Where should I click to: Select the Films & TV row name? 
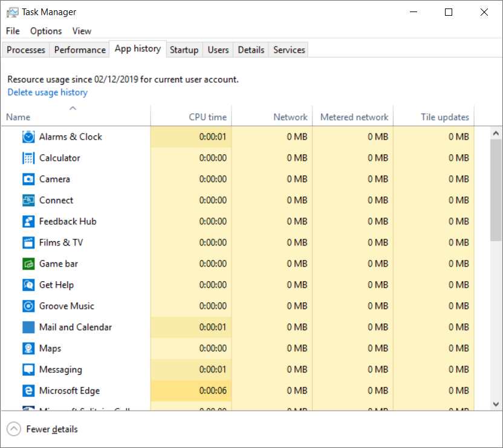[61, 242]
